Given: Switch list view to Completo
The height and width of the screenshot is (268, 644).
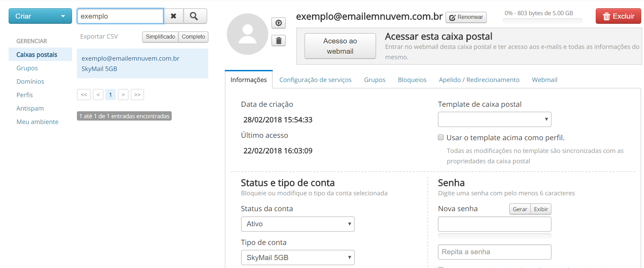Looking at the screenshot, I should point(193,37).
